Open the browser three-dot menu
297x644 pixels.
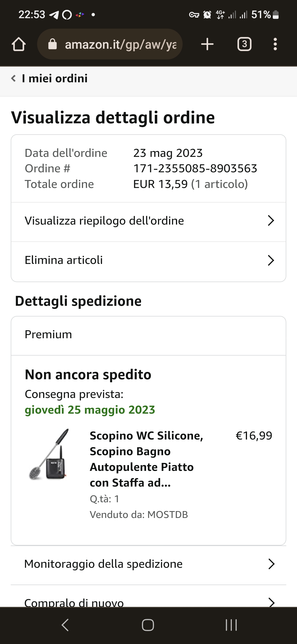(x=275, y=44)
